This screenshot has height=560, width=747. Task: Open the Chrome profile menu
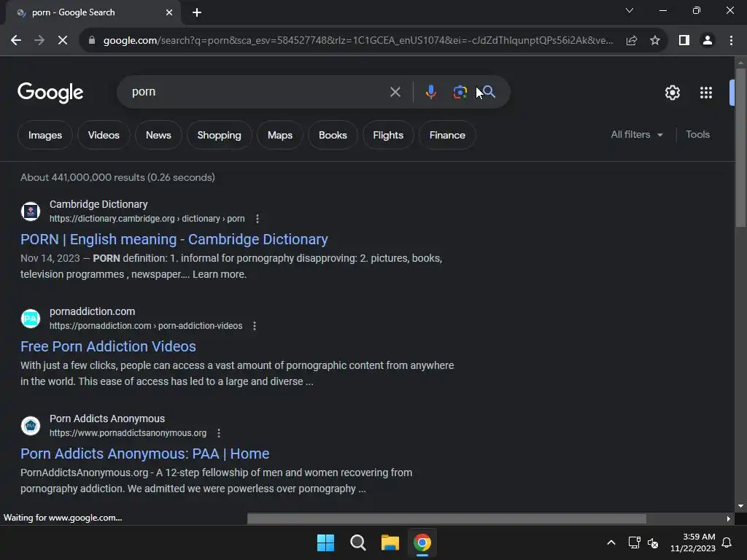tap(708, 41)
